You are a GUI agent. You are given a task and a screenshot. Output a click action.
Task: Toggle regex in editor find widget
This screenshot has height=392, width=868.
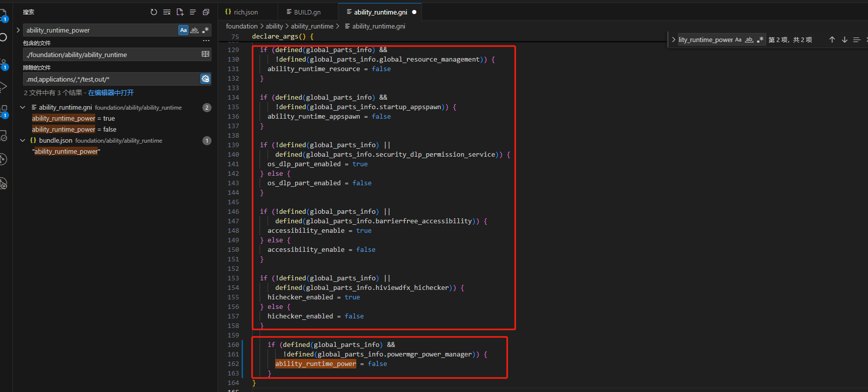pyautogui.click(x=760, y=40)
